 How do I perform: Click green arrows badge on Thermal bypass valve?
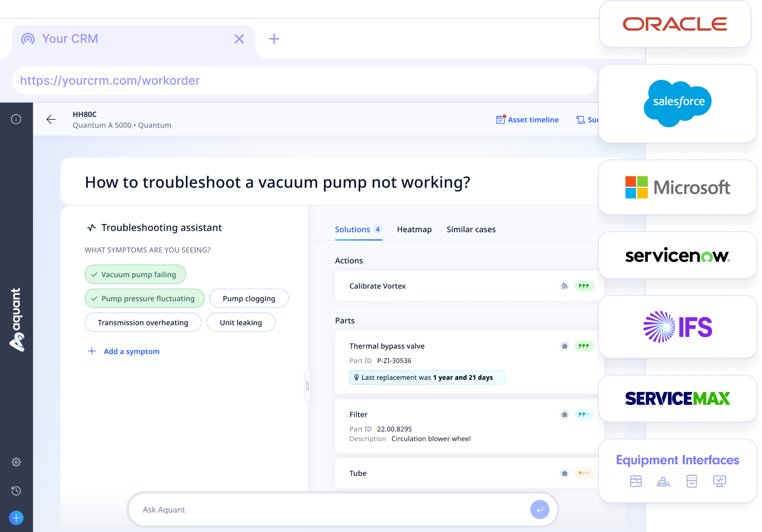pos(584,346)
